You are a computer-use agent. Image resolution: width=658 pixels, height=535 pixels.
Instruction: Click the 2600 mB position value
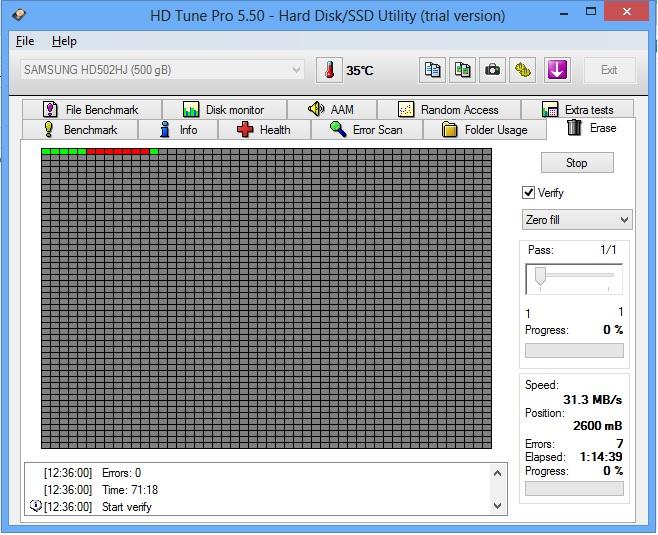pyautogui.click(x=598, y=425)
